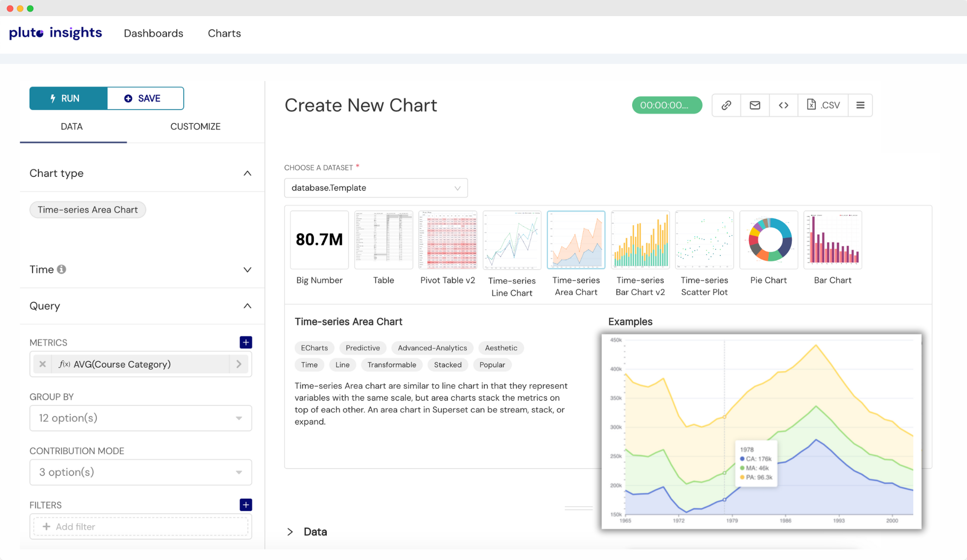Switch to the DATA tab
This screenshot has width=967, height=560.
(72, 126)
